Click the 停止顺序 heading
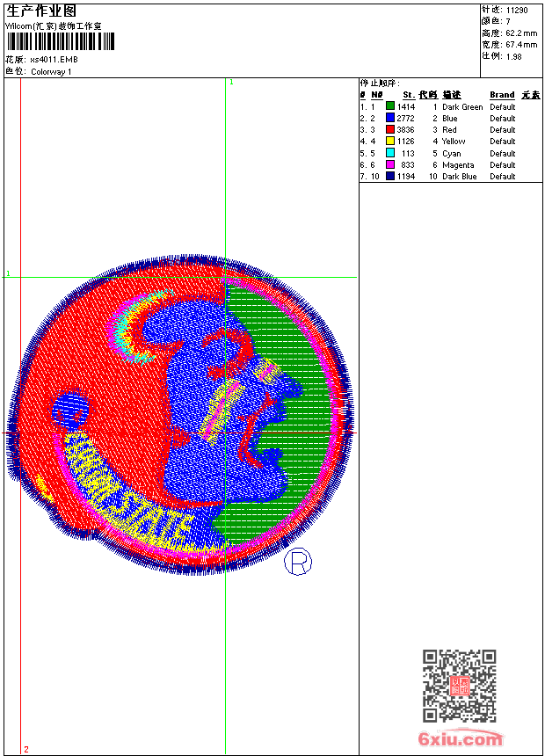Screen dimensions: 545x756 380,84
